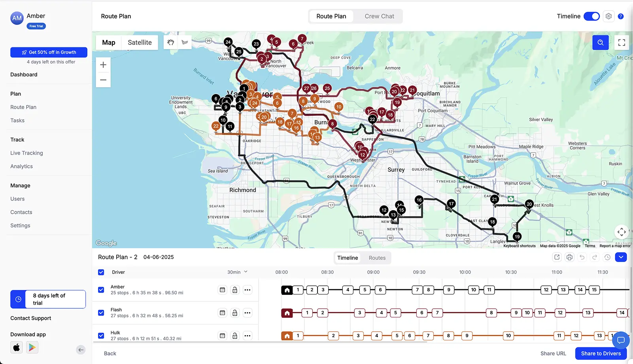This screenshot has height=364, width=633.
Task: Click stop marker 1 on Amber's timeline
Action: [297, 290]
